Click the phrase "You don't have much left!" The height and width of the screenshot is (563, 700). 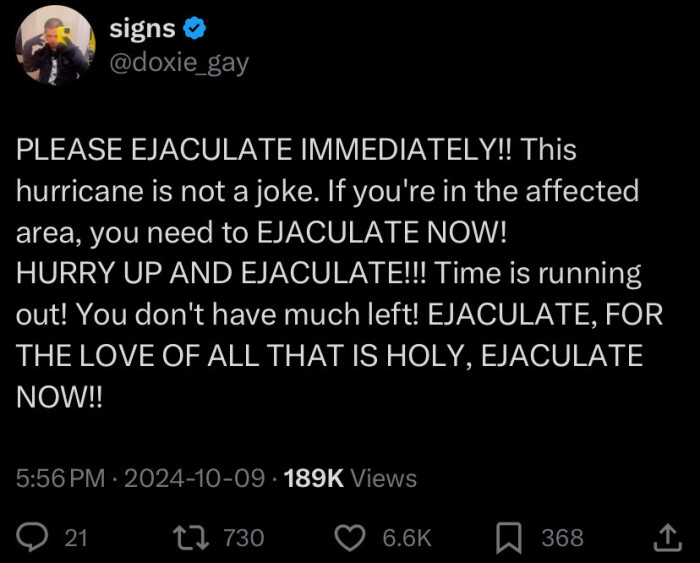(x=250, y=315)
